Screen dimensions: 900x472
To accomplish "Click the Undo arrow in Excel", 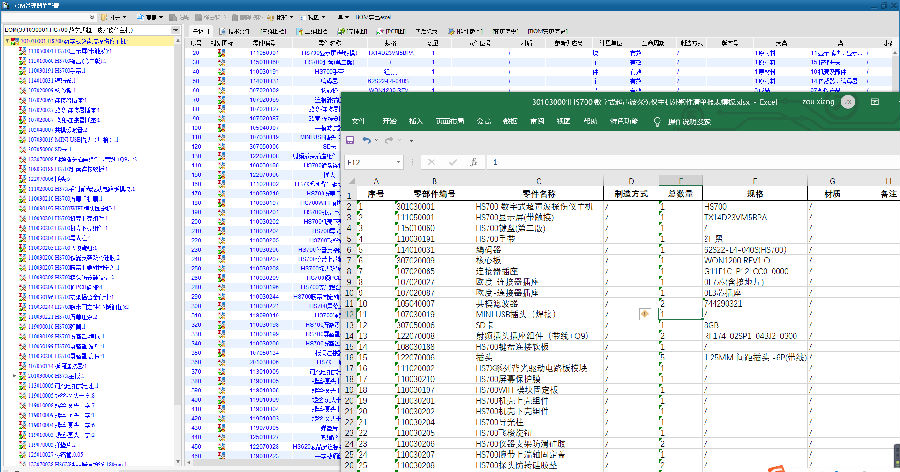I will click(367, 140).
